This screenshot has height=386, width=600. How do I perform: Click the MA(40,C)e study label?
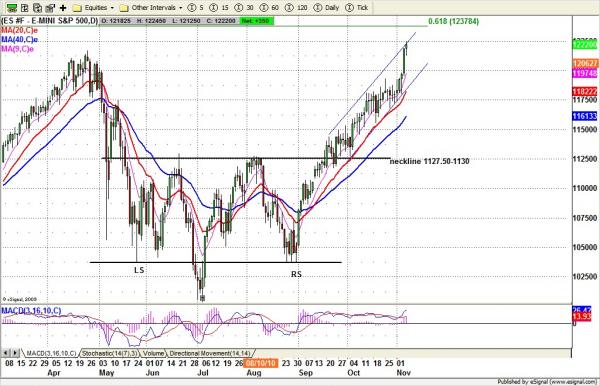pyautogui.click(x=19, y=40)
